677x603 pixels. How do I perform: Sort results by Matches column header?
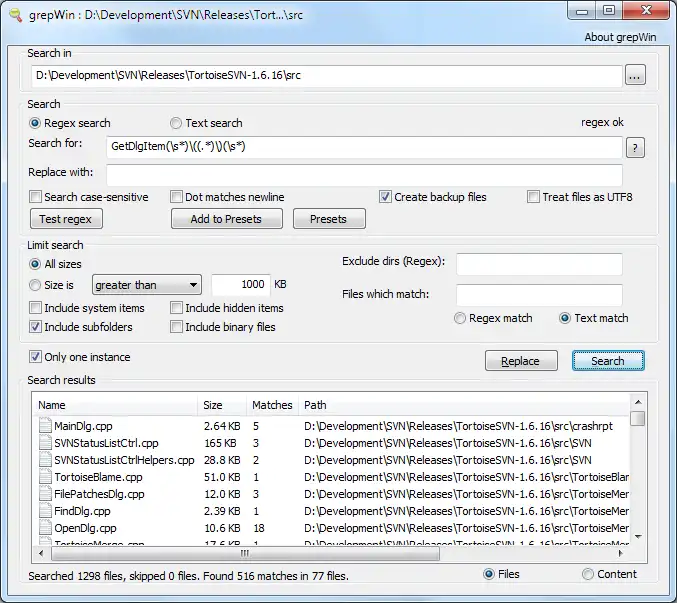pyautogui.click(x=272, y=405)
